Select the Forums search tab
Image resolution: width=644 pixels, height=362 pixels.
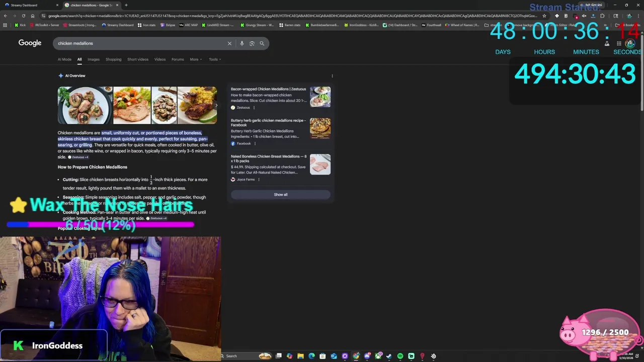(178, 59)
